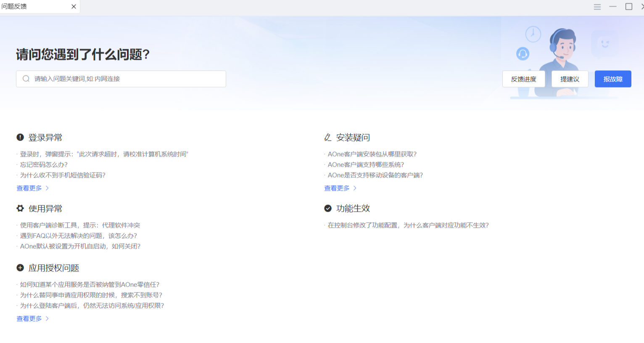Screen dimensions: 644x343
Task: Open FAQ 使用客户端诊断工具提示代理软件冲突
Action: (x=80, y=225)
